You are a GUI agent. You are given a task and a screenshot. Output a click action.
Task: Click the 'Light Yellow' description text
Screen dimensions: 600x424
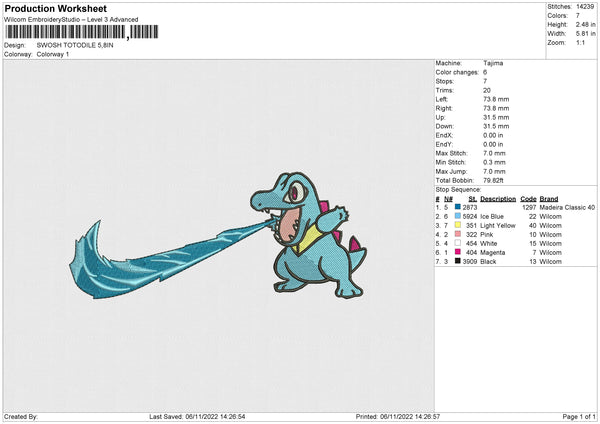tap(498, 225)
